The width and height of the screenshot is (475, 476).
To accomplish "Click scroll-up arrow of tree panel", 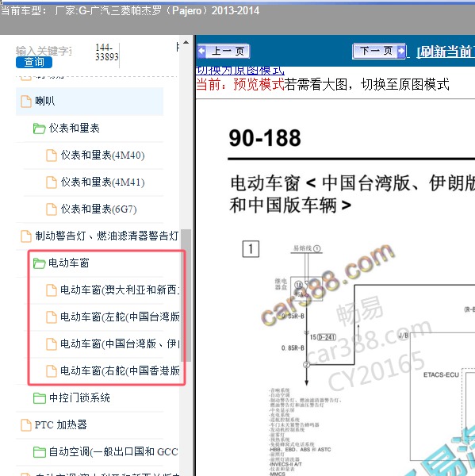I will (186, 42).
